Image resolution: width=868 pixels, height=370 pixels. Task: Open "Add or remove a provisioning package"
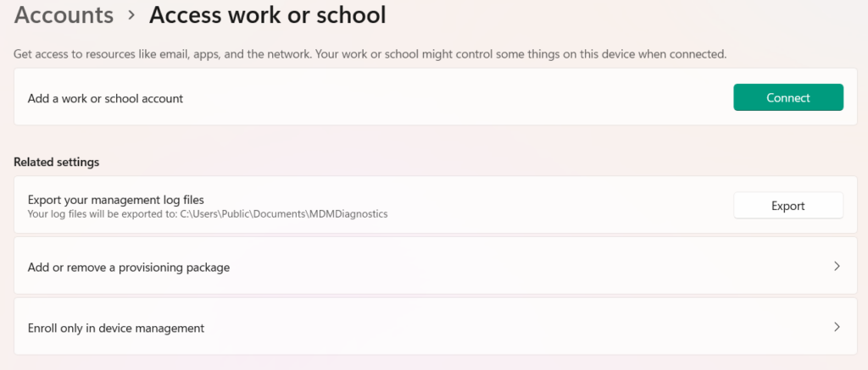(129, 268)
